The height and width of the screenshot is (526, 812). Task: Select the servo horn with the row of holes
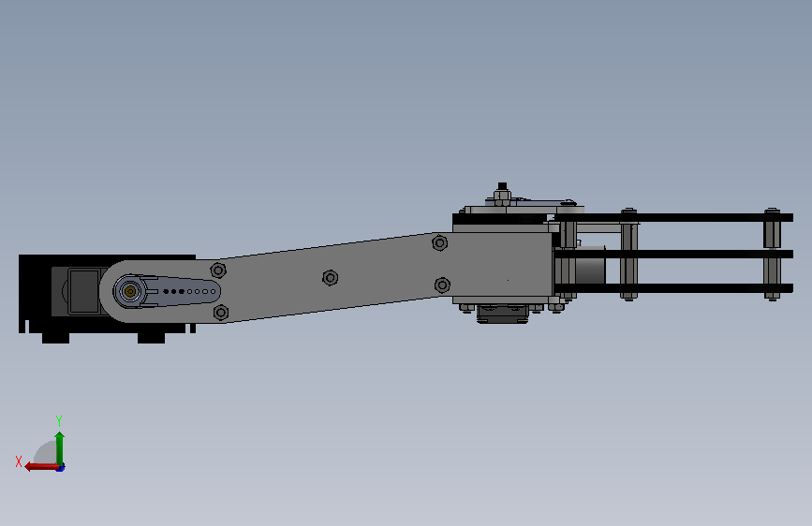(x=167, y=291)
